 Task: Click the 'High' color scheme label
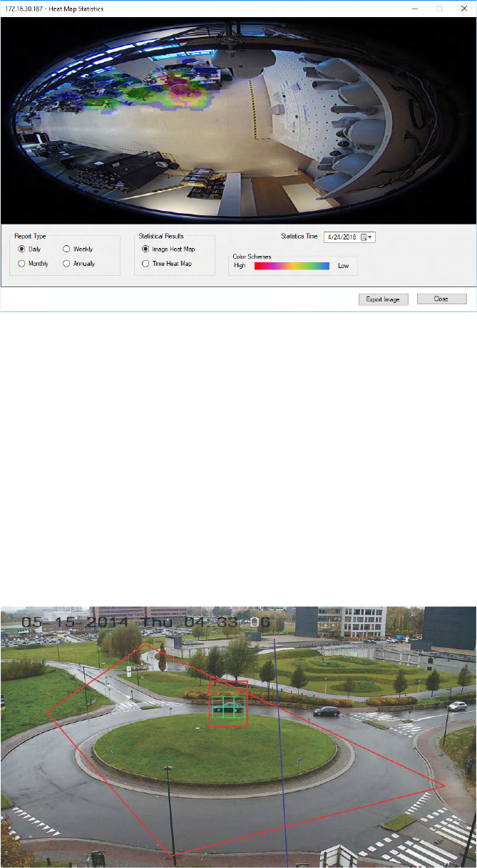coord(240,266)
